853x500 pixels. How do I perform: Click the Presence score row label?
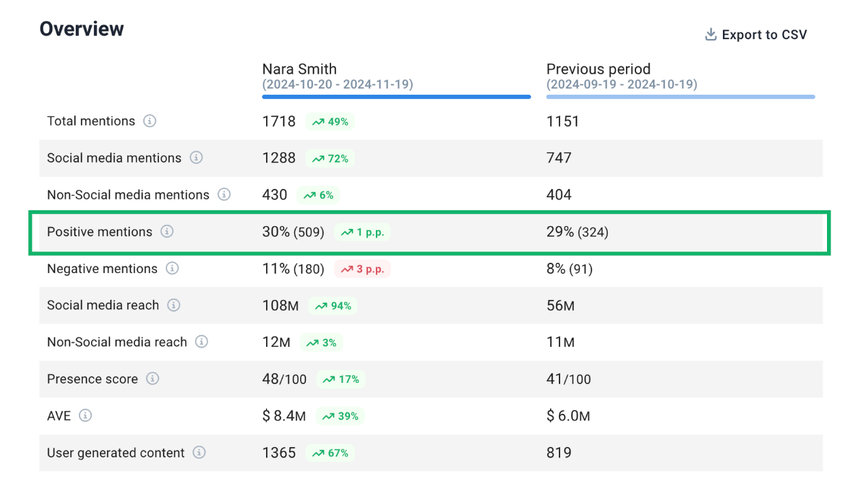[x=92, y=379]
